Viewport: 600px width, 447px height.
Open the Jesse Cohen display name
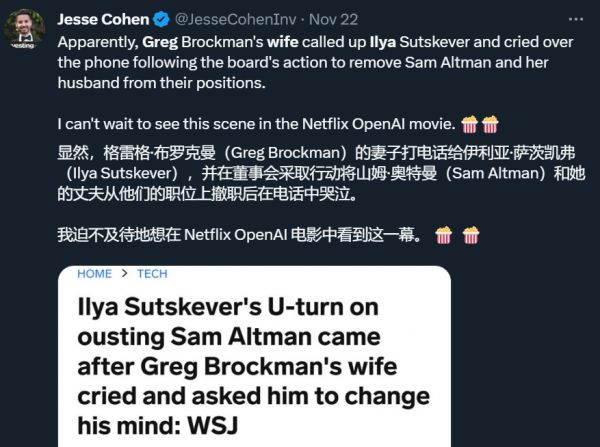point(101,19)
